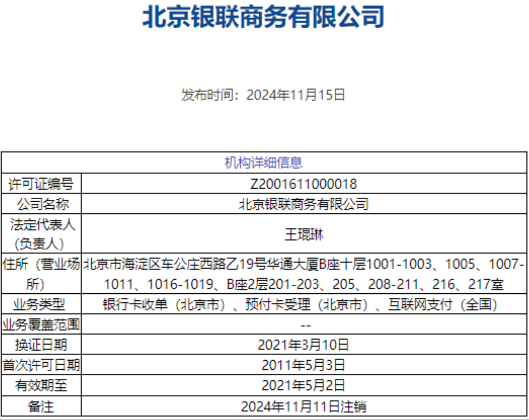Click the 业务覆盖范围 label cell

pos(41,325)
